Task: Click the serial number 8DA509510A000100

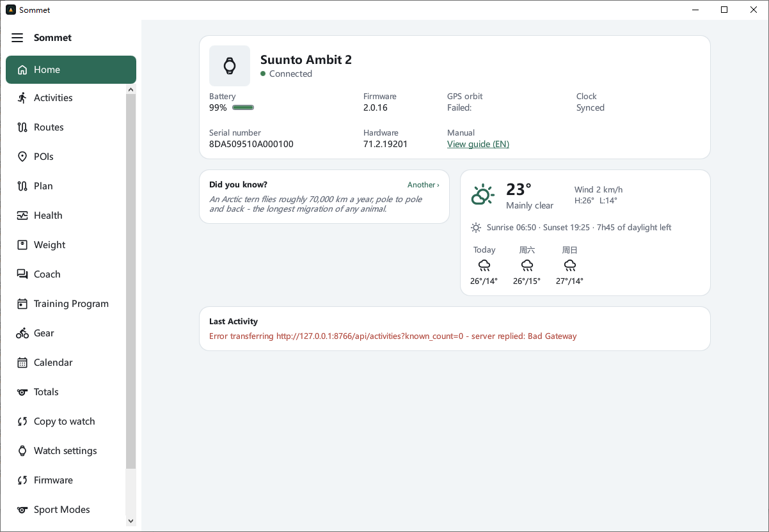Action: (x=251, y=144)
